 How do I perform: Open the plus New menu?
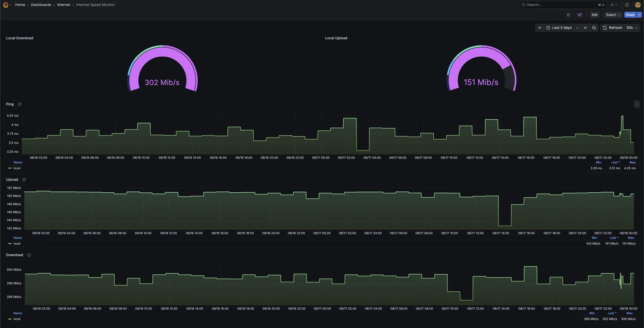613,5
